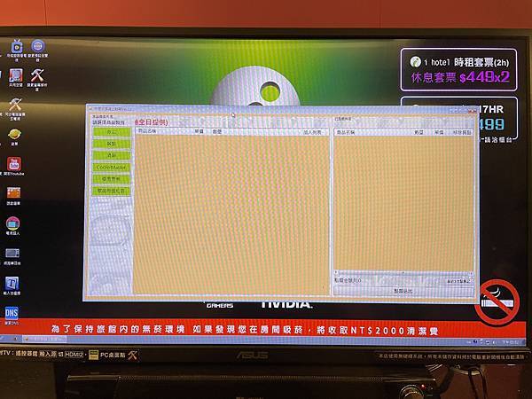Select the second green category button
The width and height of the screenshot is (532, 399).
coord(112,144)
